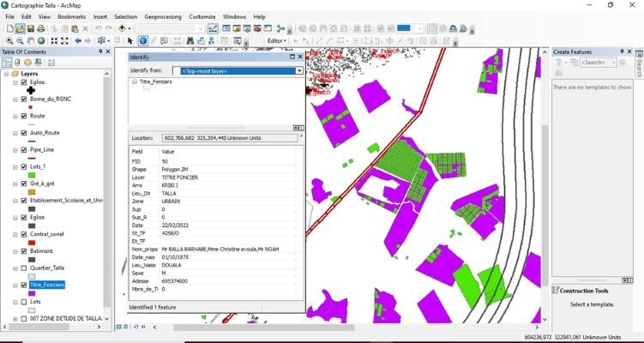Open the File menu
Screen dimensions: 644x343
(9, 17)
